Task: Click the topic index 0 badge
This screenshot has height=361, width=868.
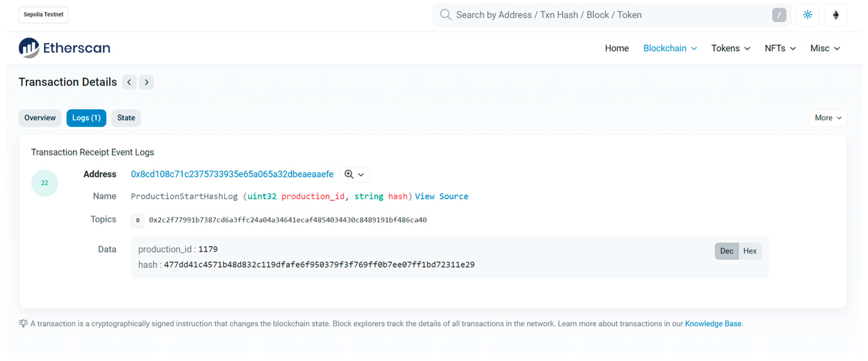Action: click(138, 220)
